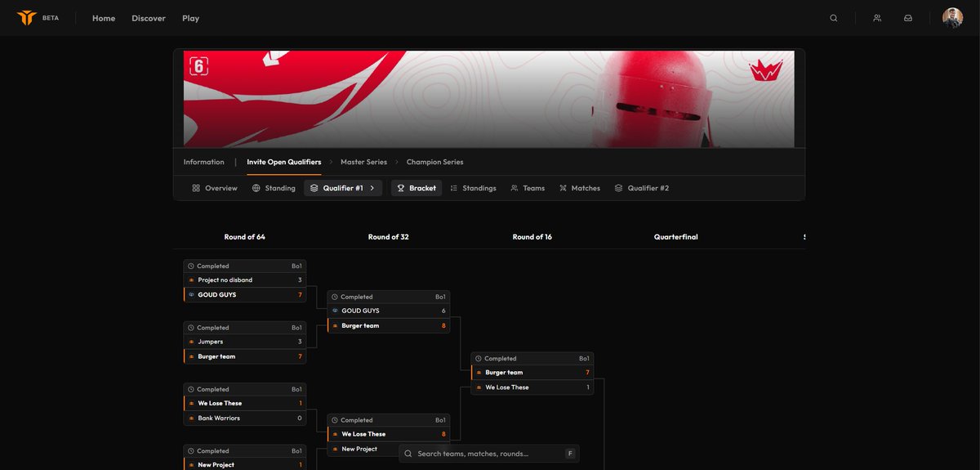Open the Overview tab

tap(215, 188)
